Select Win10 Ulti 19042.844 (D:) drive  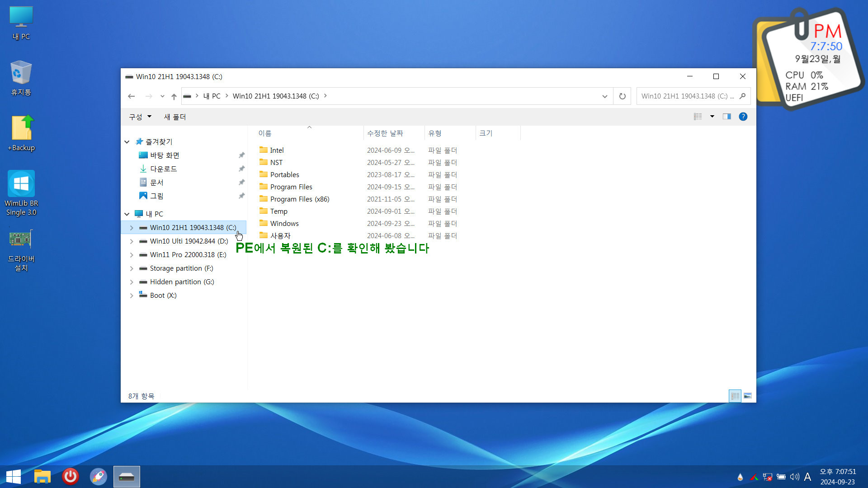pyautogui.click(x=189, y=241)
